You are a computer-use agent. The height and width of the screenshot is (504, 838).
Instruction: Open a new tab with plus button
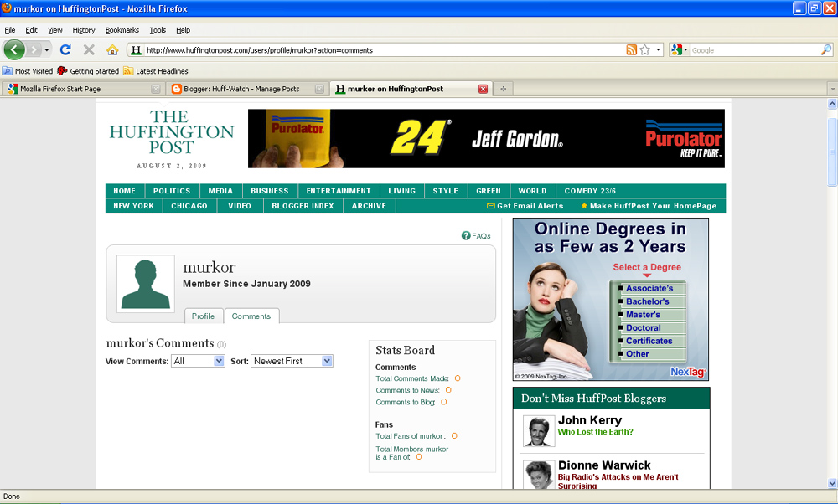[503, 89]
